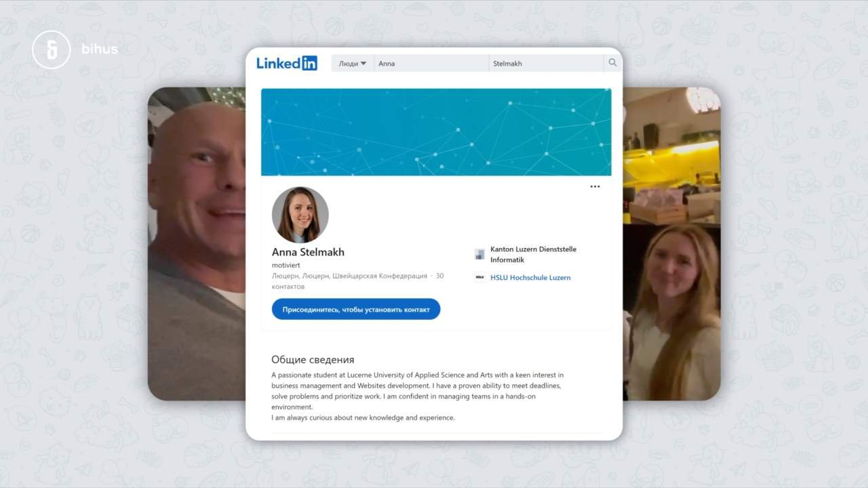
Task: Click the HSLU logo icon
Action: pos(480,277)
